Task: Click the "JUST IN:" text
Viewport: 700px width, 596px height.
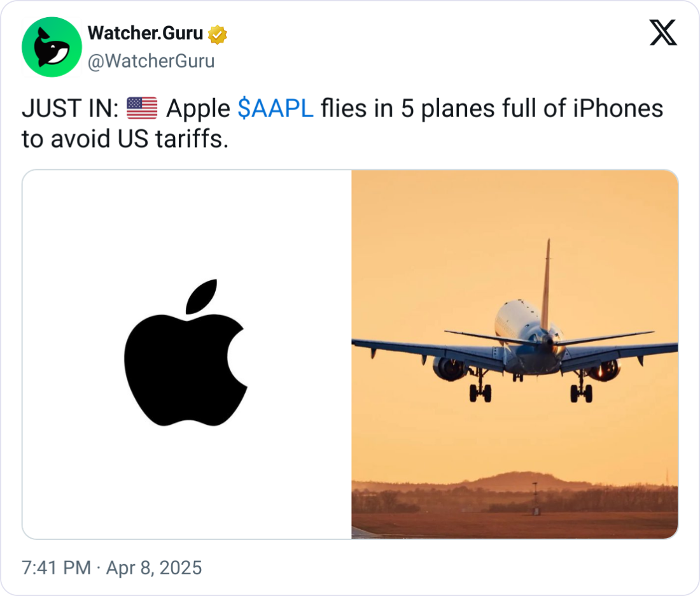Action: tap(70, 109)
